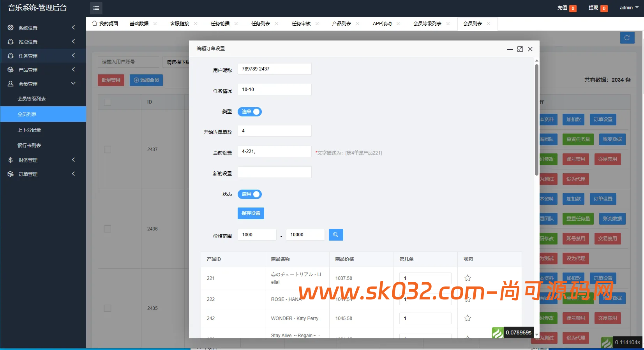Close the 基础数据 tab

tap(155, 24)
